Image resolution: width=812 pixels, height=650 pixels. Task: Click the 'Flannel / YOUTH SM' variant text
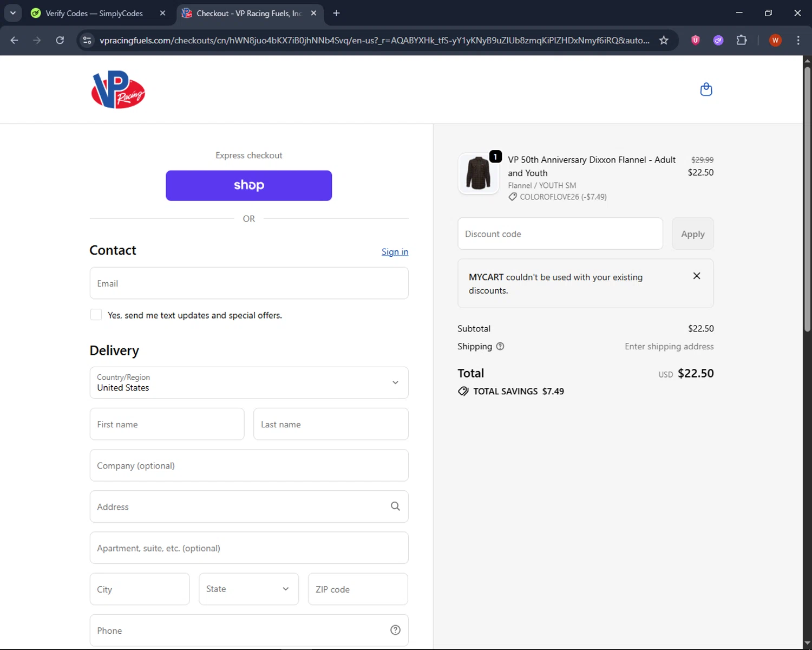[542, 185]
